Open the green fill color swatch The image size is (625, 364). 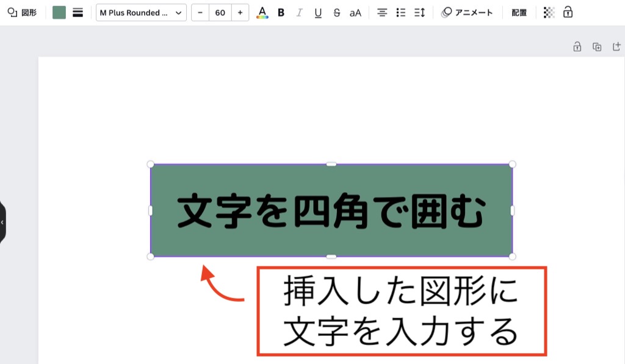(x=59, y=13)
